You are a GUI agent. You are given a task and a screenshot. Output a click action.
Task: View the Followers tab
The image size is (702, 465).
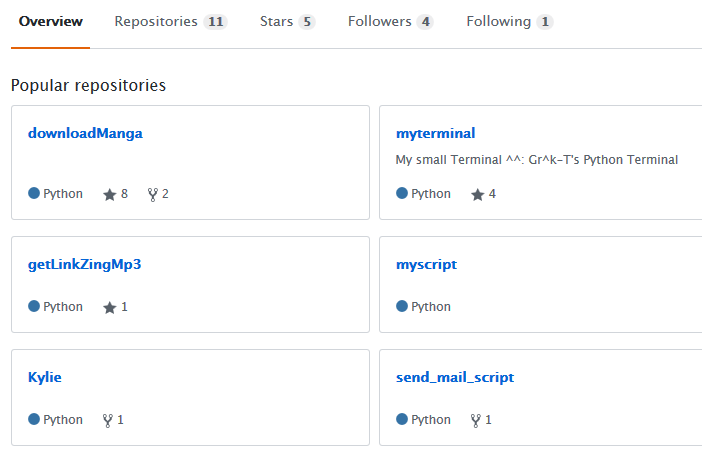click(390, 21)
